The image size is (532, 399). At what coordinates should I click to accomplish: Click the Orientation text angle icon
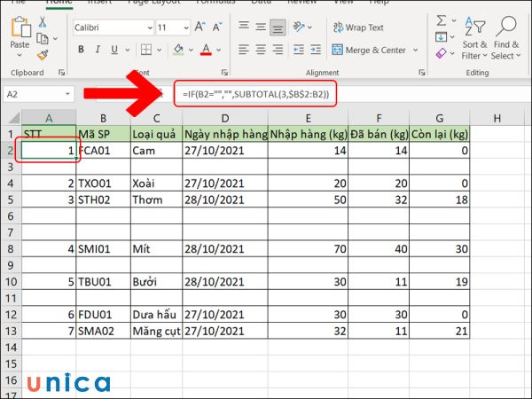299,27
